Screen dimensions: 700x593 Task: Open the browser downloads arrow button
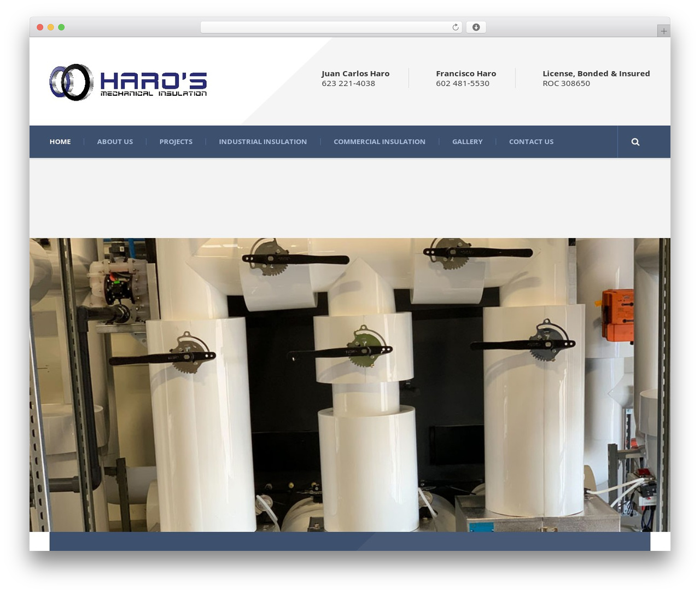tap(476, 27)
